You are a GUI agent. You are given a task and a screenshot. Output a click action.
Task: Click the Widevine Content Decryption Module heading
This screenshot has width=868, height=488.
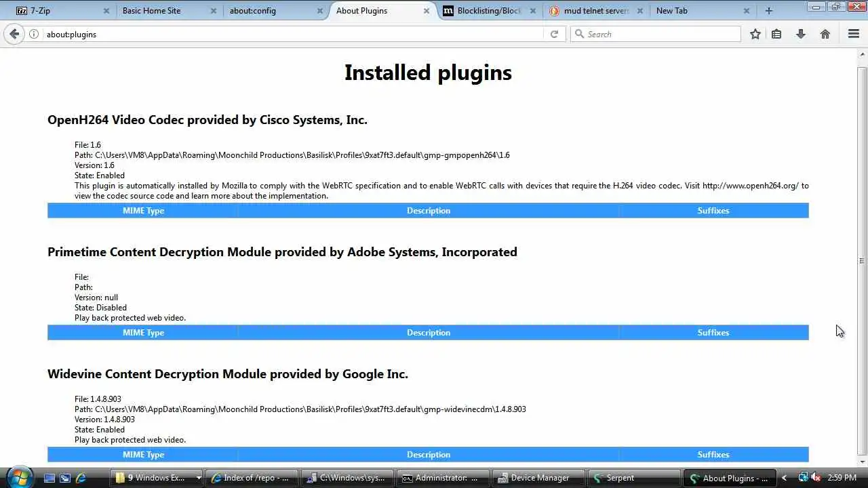[x=228, y=374]
